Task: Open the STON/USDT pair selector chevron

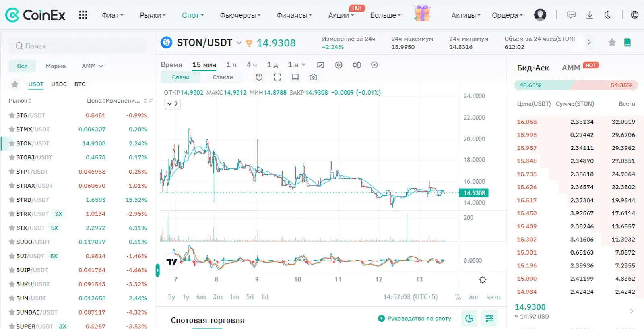Action: 239,43
